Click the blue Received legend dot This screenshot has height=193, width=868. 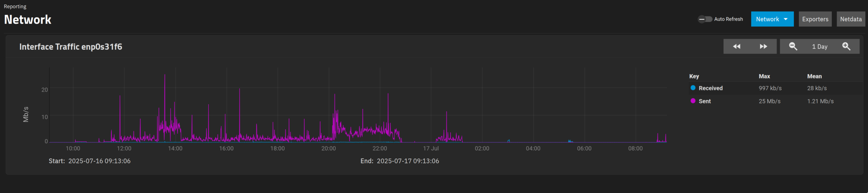693,88
